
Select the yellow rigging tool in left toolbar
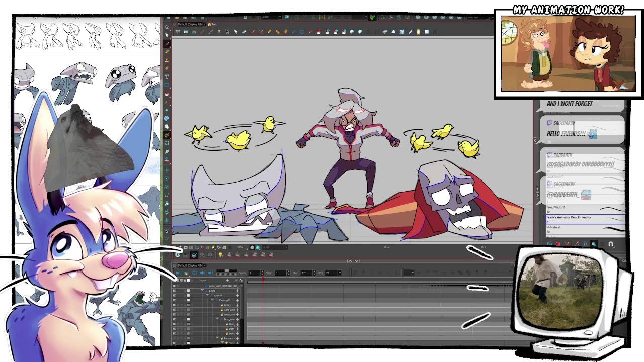pos(167,135)
